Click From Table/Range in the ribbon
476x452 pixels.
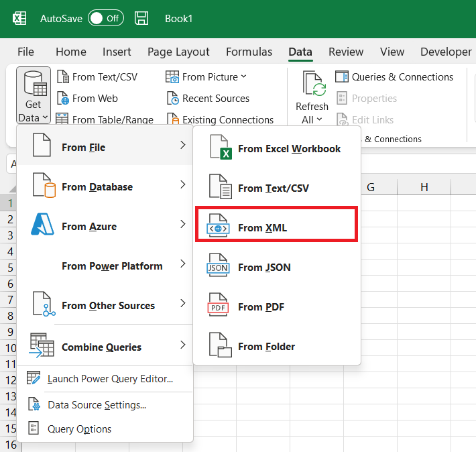[105, 119]
